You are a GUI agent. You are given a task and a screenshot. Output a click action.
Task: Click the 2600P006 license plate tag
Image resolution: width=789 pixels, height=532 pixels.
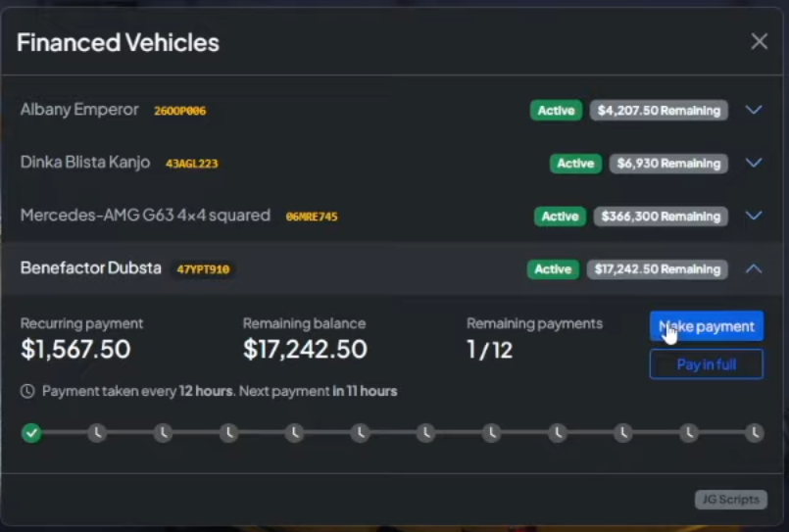pos(179,111)
